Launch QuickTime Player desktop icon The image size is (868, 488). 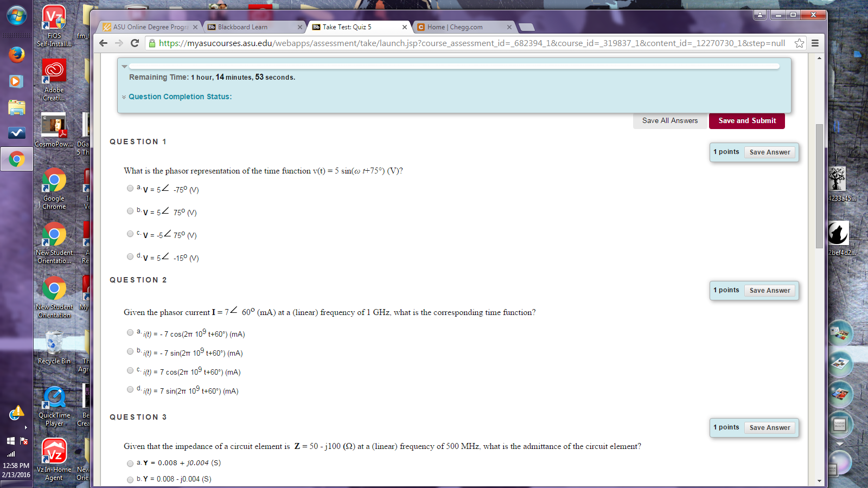54,406
